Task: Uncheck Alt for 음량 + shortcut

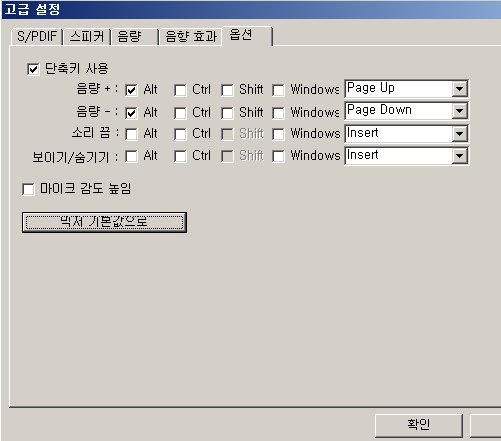Action: point(131,90)
